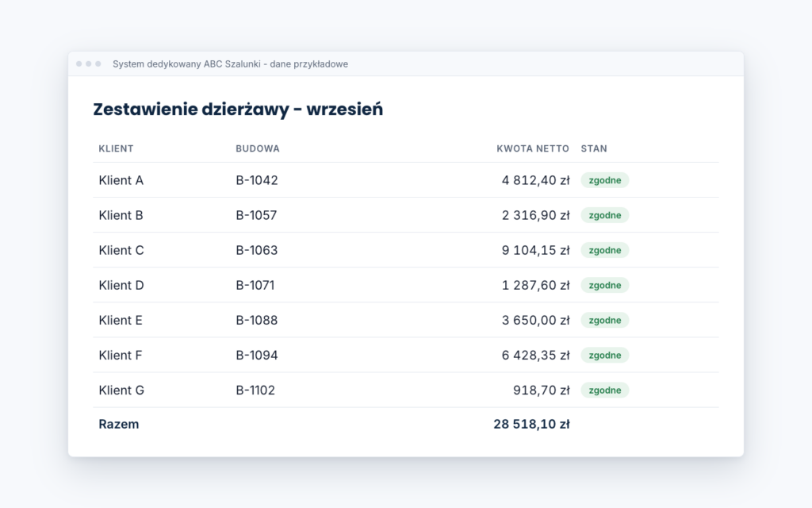This screenshot has width=812, height=508.
Task: Select the "Klient G" cell
Action: [121, 391]
